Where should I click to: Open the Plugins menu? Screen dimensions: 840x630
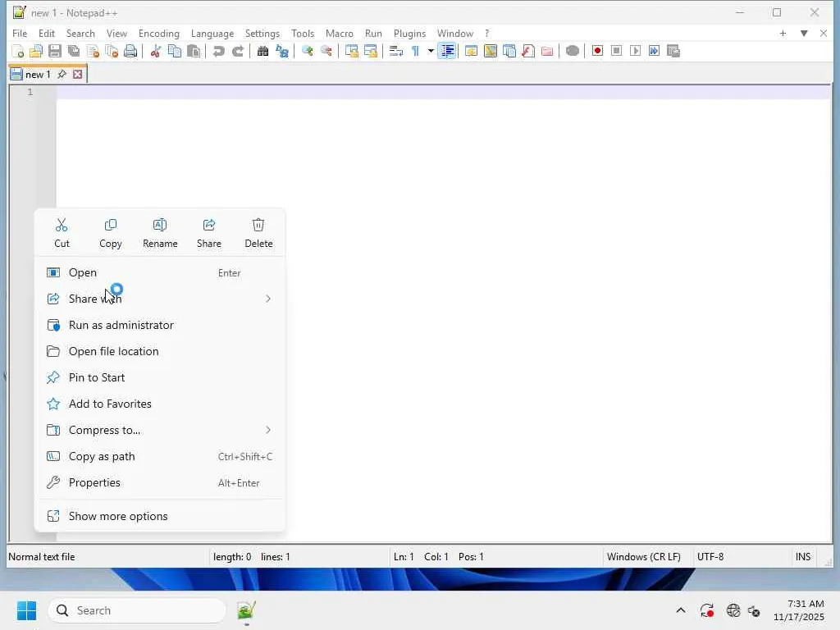(409, 33)
